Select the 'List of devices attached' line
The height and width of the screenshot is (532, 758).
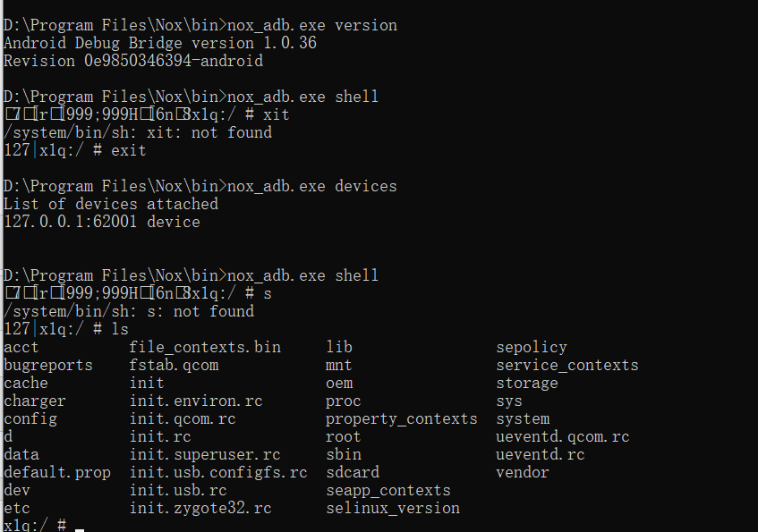coord(111,204)
